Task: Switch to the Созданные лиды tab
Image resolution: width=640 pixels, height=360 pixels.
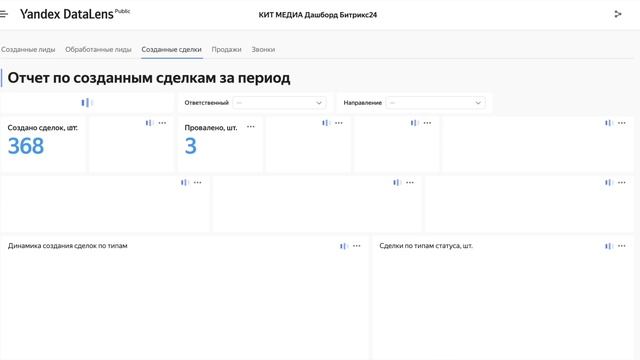Action: (28, 49)
